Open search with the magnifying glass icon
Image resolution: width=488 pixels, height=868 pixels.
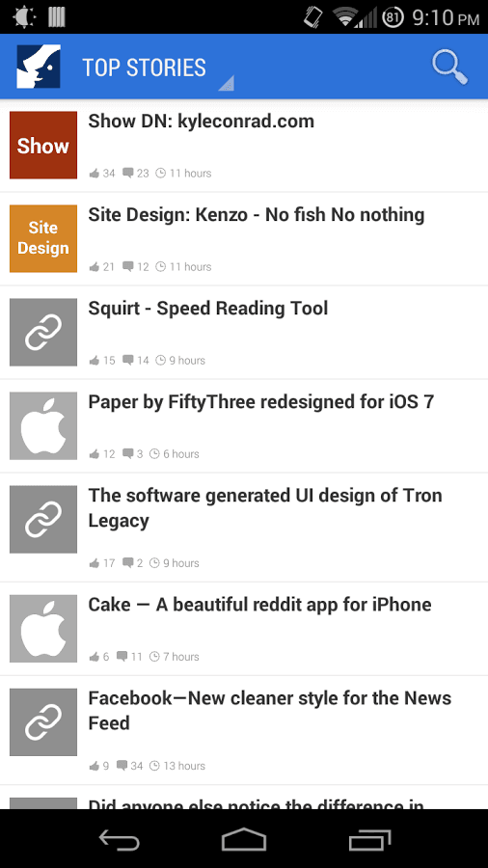tap(449, 68)
